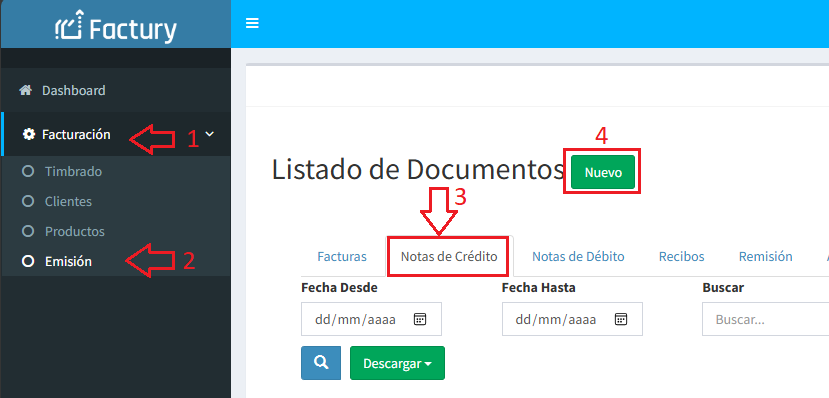Open the Descargar dropdown
The width and height of the screenshot is (829, 398).
(x=397, y=363)
